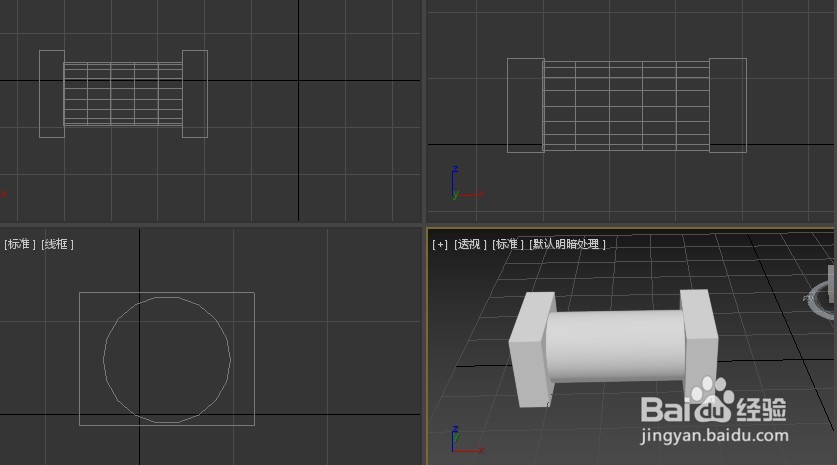This screenshot has height=465, width=837.
Task: Select the right end box in the top-right viewport
Action: (728, 105)
